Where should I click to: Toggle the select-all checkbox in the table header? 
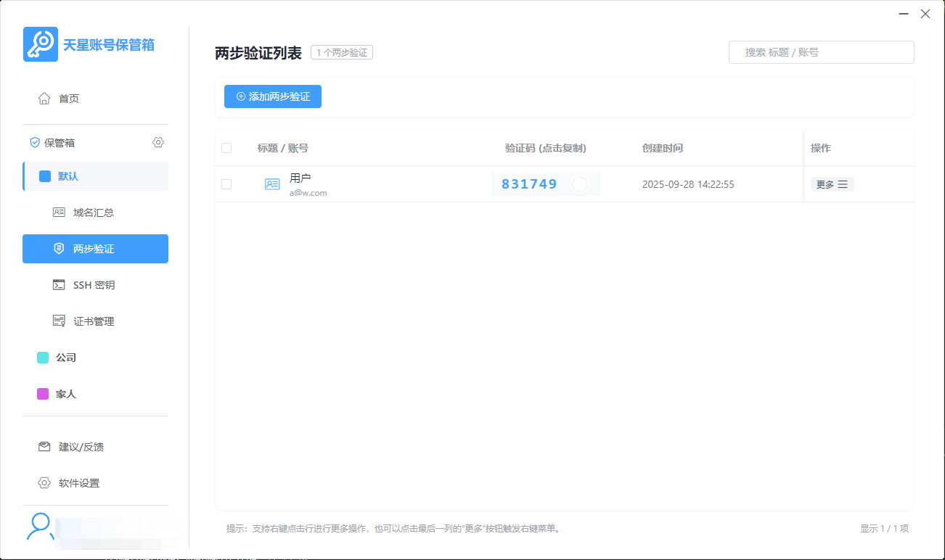click(226, 147)
